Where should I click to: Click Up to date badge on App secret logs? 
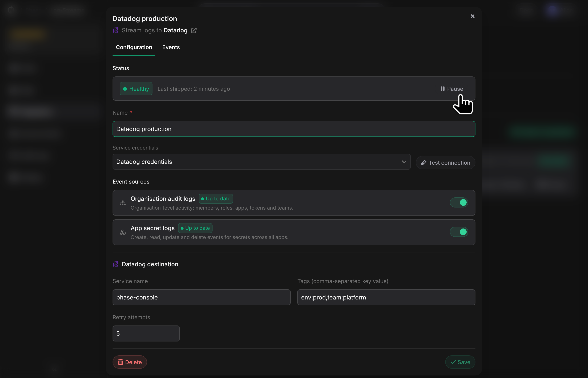pos(195,228)
